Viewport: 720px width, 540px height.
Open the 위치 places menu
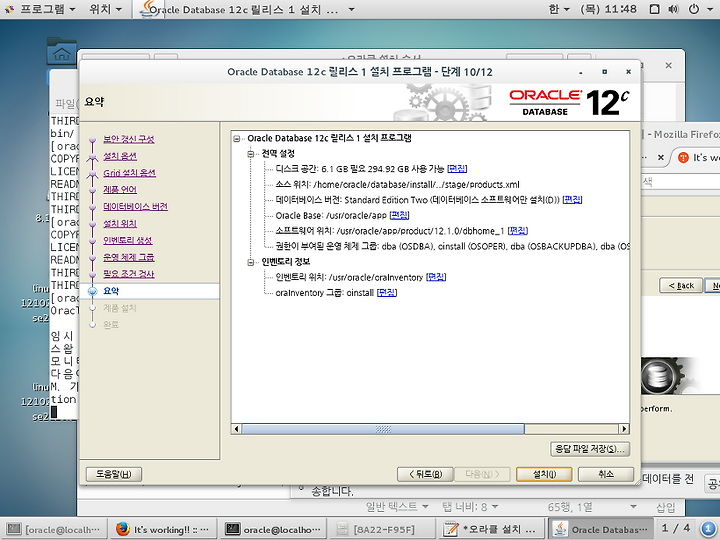click(x=106, y=9)
